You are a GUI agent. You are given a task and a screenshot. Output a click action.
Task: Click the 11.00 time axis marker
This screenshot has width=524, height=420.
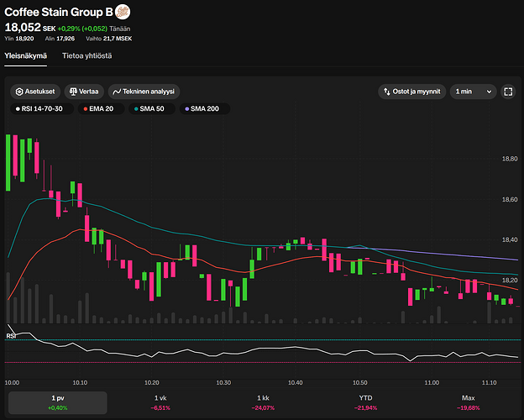(432, 381)
